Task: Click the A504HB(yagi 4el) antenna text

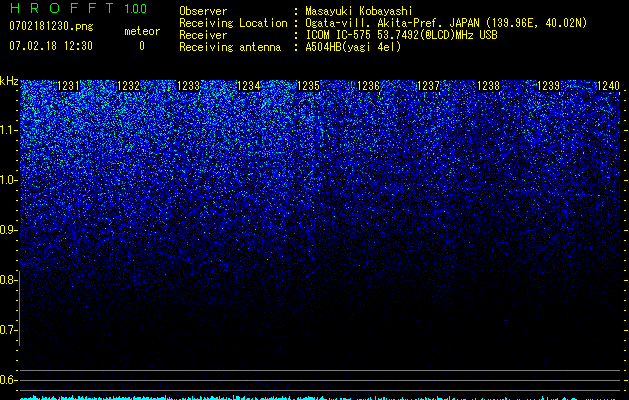Action: [x=353, y=47]
